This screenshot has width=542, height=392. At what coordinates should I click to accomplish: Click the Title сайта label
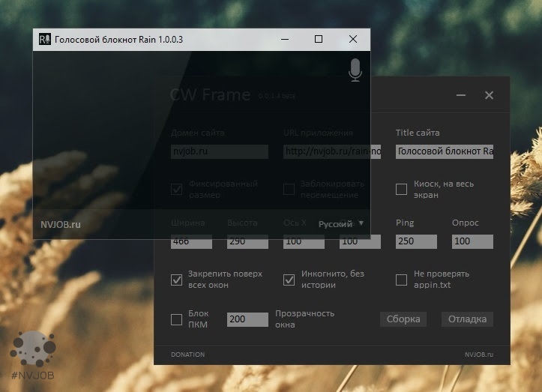tap(418, 133)
